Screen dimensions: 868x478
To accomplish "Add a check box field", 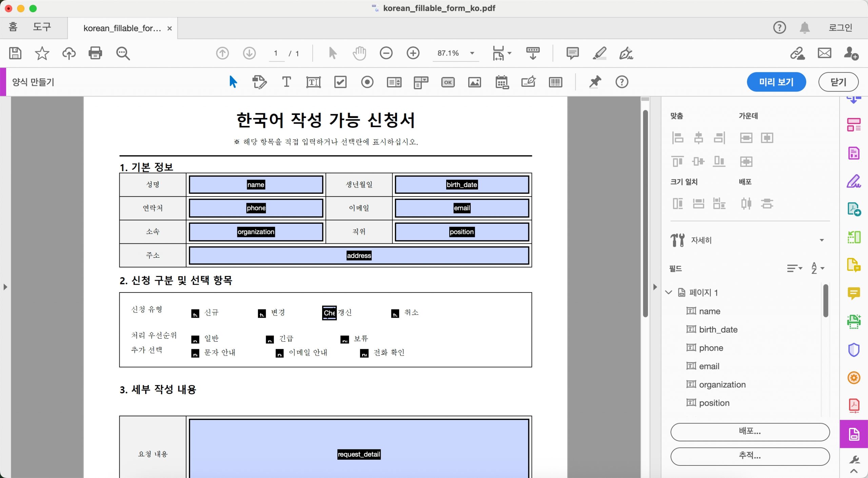I will tap(340, 82).
